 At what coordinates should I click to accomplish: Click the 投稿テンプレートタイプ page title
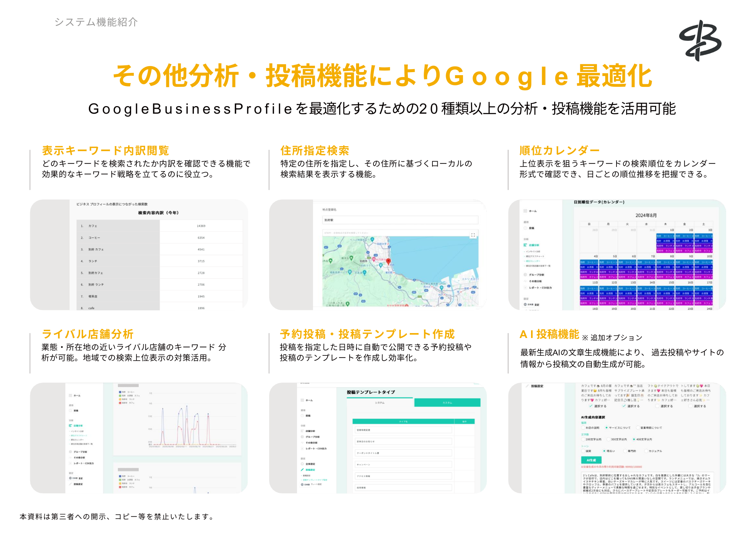pos(371,392)
